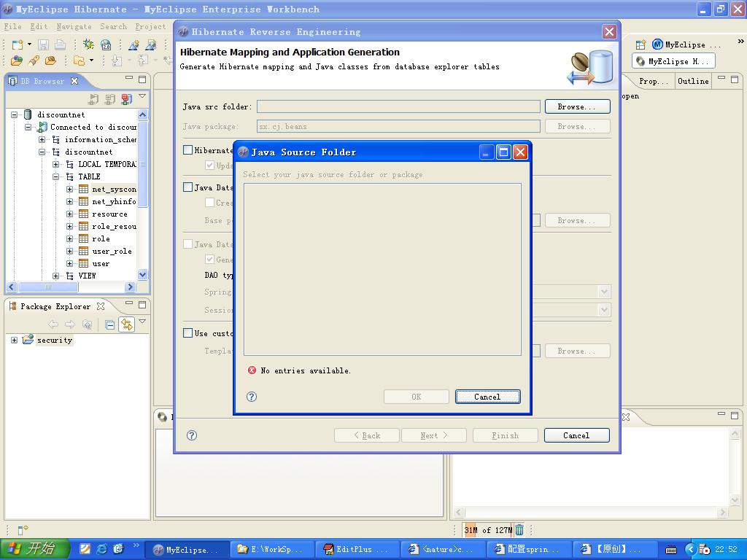747x560 pixels.
Task: Open a new connection in DB Browser
Action: click(x=125, y=98)
